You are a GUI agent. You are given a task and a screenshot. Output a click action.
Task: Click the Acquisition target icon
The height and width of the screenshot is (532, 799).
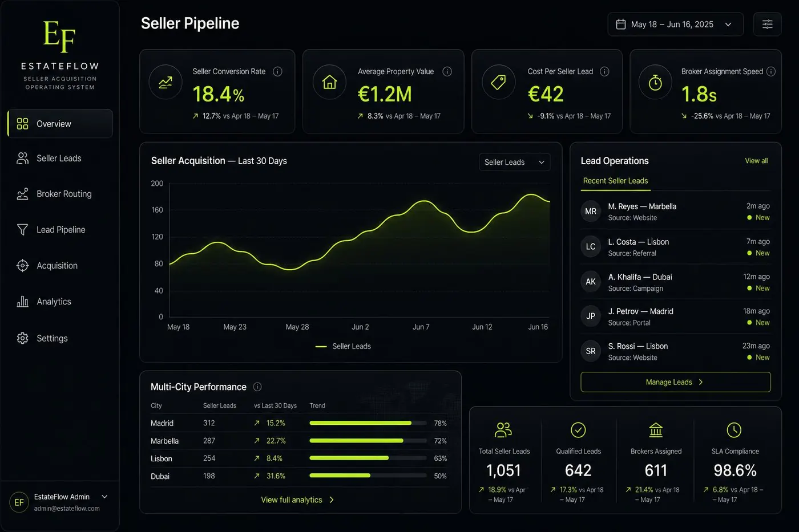coord(22,266)
